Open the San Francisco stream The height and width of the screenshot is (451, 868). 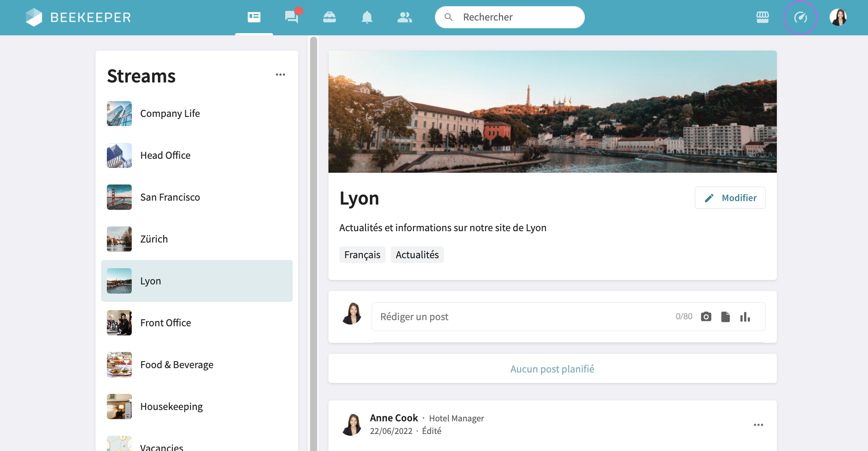pos(197,197)
